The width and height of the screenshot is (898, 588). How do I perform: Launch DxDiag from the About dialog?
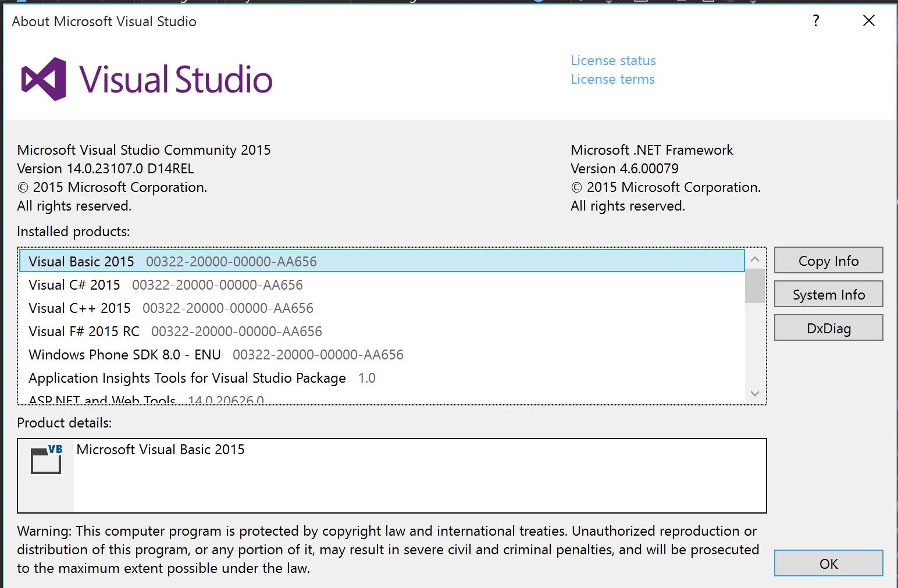pyautogui.click(x=828, y=328)
